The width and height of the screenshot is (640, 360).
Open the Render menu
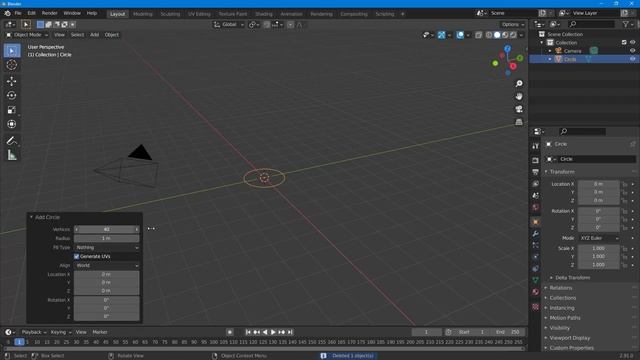click(x=49, y=13)
